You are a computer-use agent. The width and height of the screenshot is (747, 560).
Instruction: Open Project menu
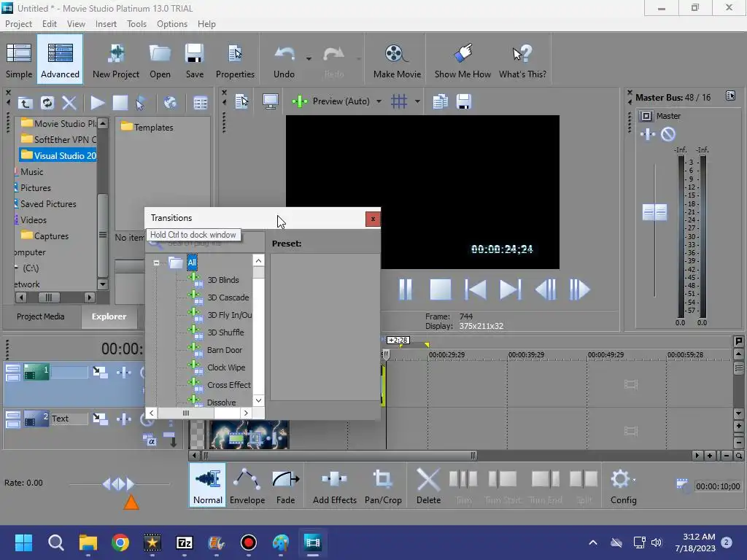[18, 24]
